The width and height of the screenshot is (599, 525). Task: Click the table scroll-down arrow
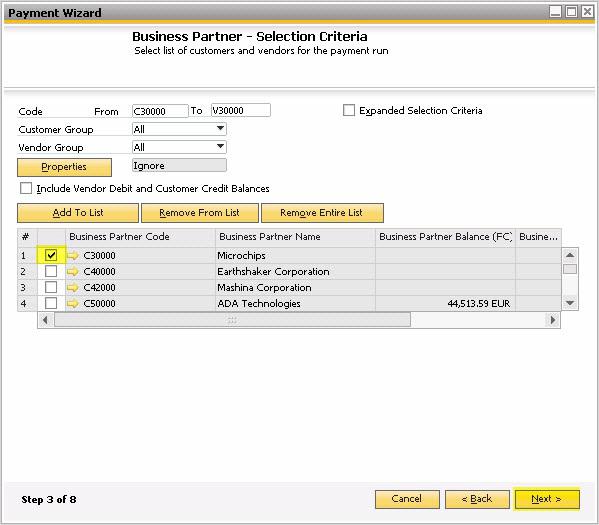coord(570,303)
